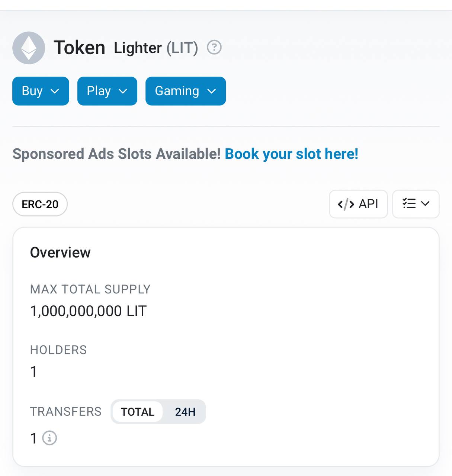Click the 1,000,000,000 LIT supply value
The height and width of the screenshot is (476, 452).
pyautogui.click(x=88, y=311)
